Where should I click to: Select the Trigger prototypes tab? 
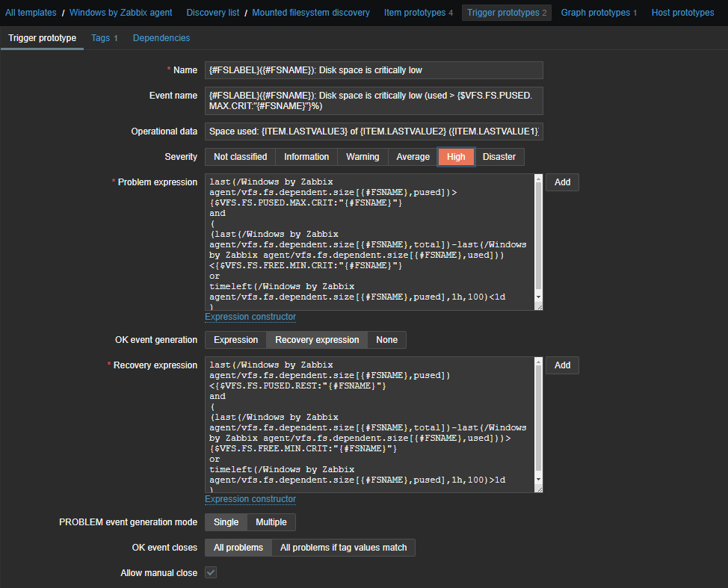coord(507,13)
